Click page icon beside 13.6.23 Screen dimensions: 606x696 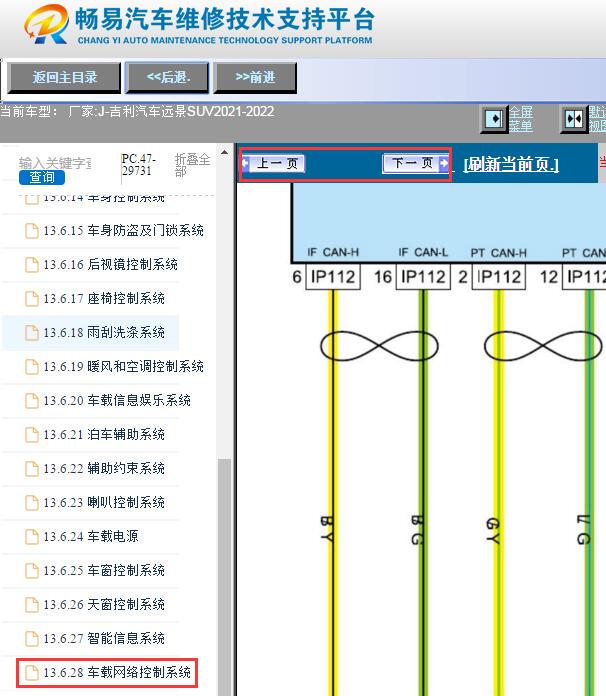[x=32, y=502]
